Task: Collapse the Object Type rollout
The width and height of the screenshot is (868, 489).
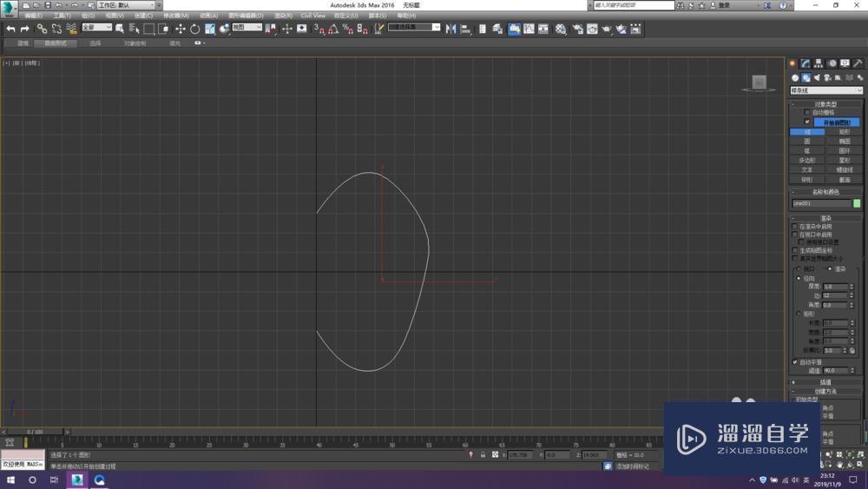Action: (x=825, y=104)
